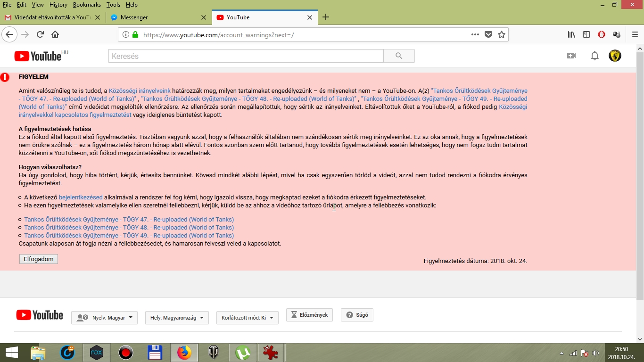Save page to Pocket icon
The image size is (644, 362).
[488, 34]
